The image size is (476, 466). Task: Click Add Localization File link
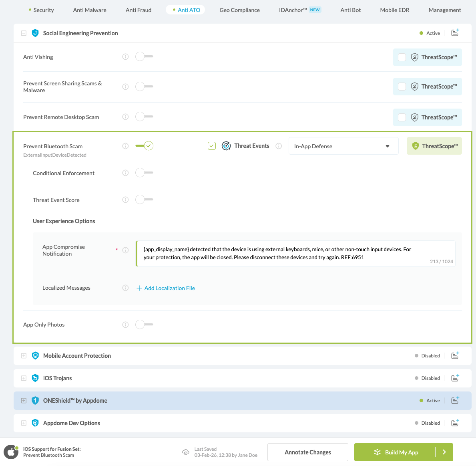click(x=169, y=288)
